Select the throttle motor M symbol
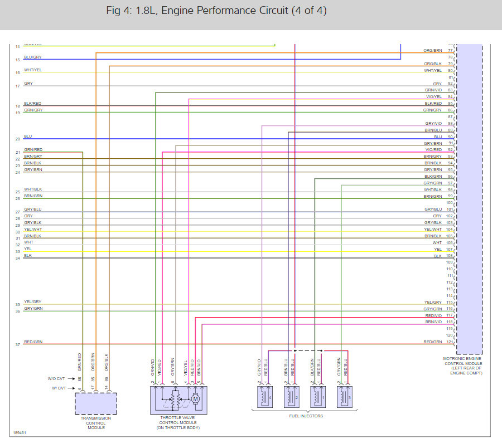Screen dimensions: 502x448 click(x=195, y=399)
